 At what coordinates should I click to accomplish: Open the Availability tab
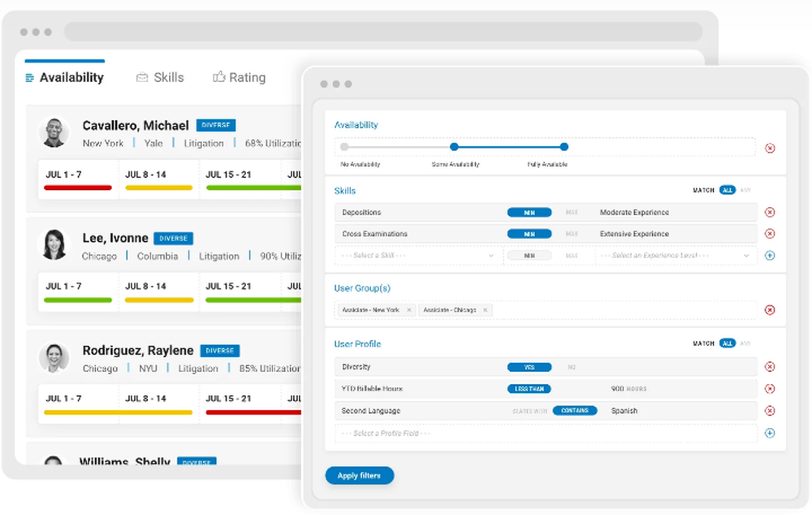pos(65,77)
